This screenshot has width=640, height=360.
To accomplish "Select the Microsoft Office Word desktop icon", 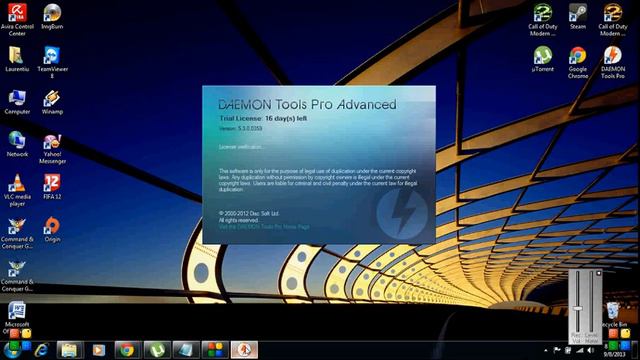I will pos(17,316).
